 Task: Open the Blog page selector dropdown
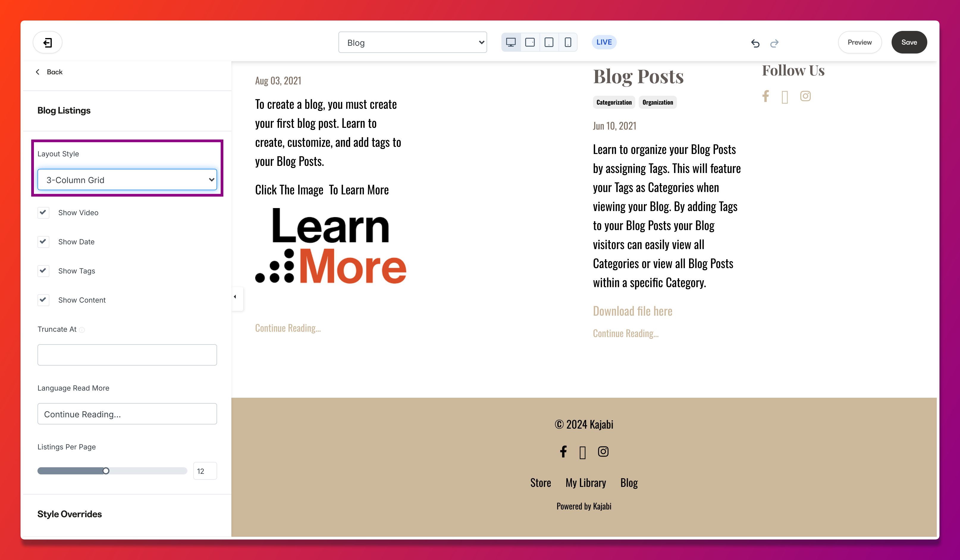[x=412, y=43]
